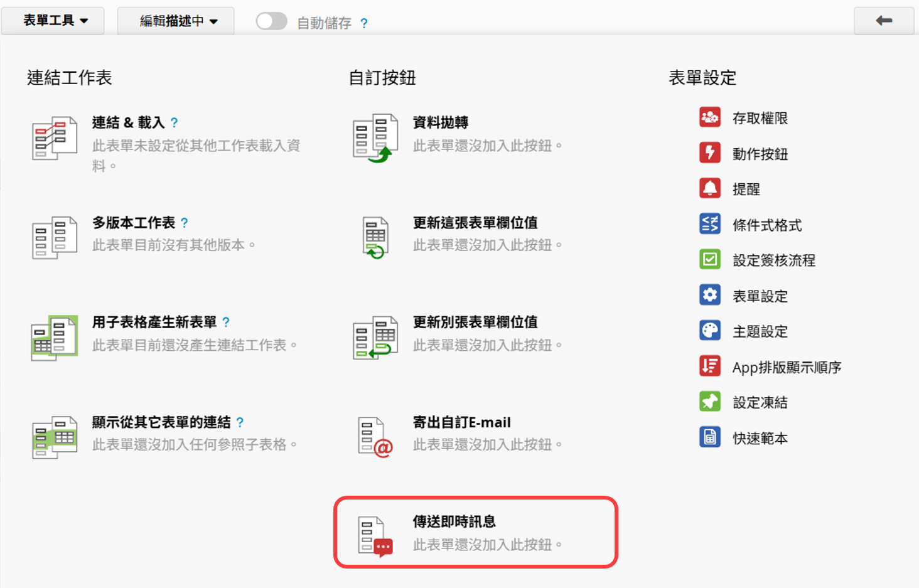
Task: Toggle the 自動儲存 auto-save switch
Action: coord(271,21)
